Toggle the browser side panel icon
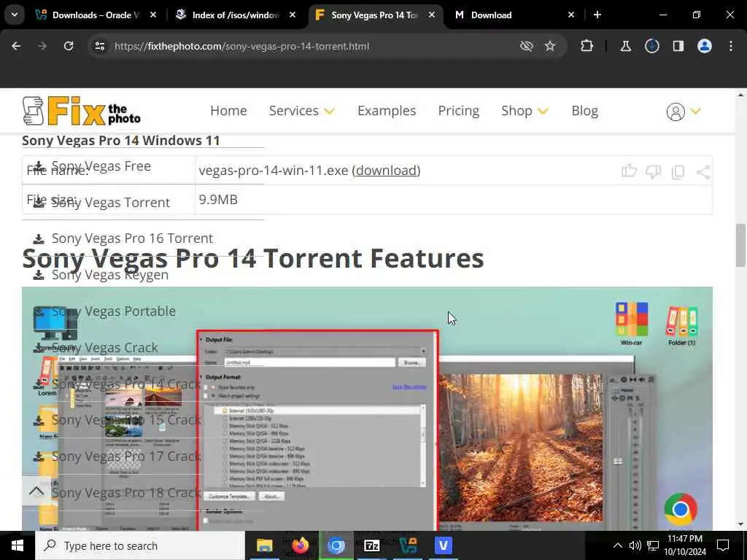Viewport: 747px width, 560px height. pos(678,46)
